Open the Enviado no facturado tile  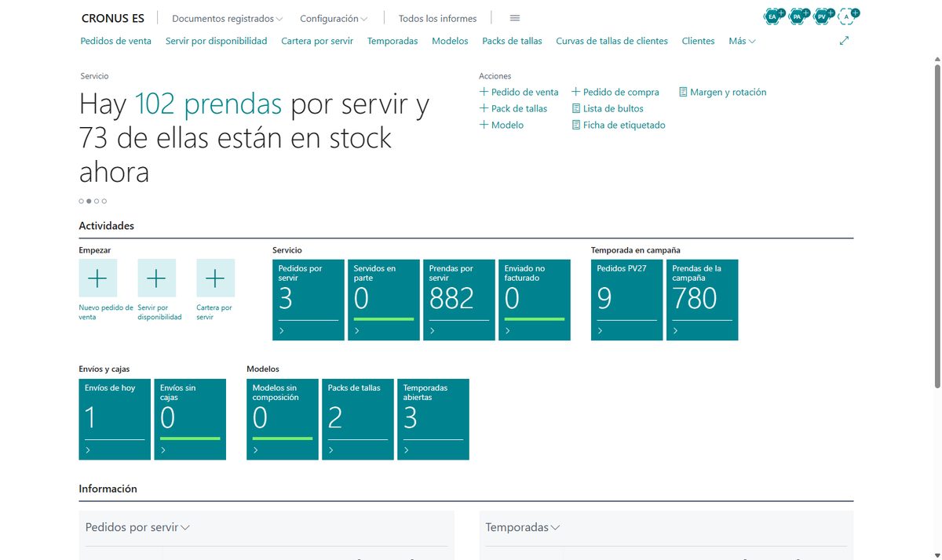pyautogui.click(x=535, y=300)
